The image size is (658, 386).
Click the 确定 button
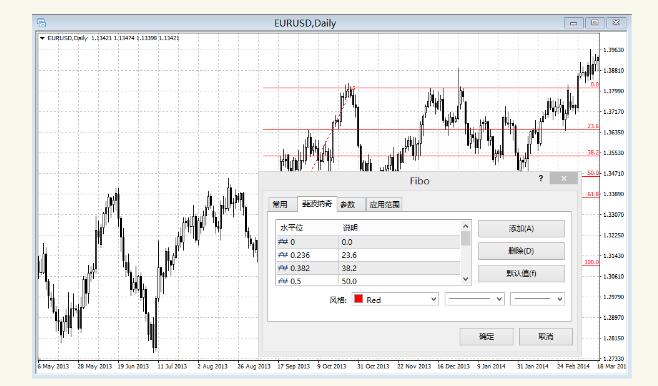point(486,336)
